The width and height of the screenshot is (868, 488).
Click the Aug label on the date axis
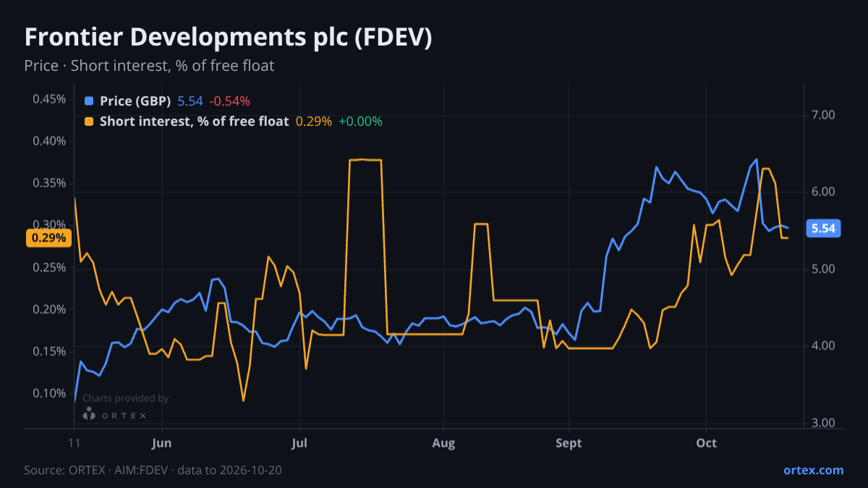point(444,443)
